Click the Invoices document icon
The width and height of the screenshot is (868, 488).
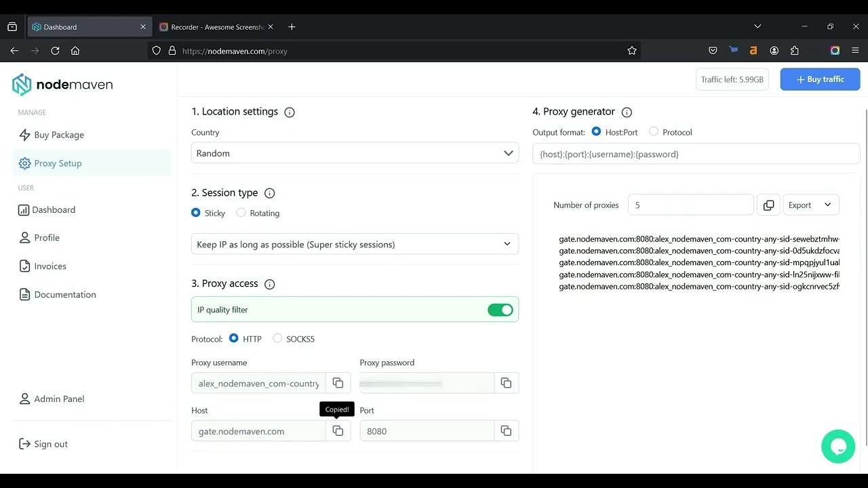pyautogui.click(x=24, y=266)
